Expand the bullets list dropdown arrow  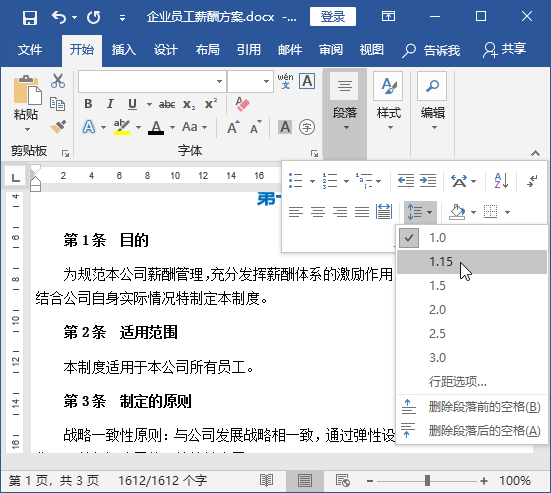click(x=312, y=181)
